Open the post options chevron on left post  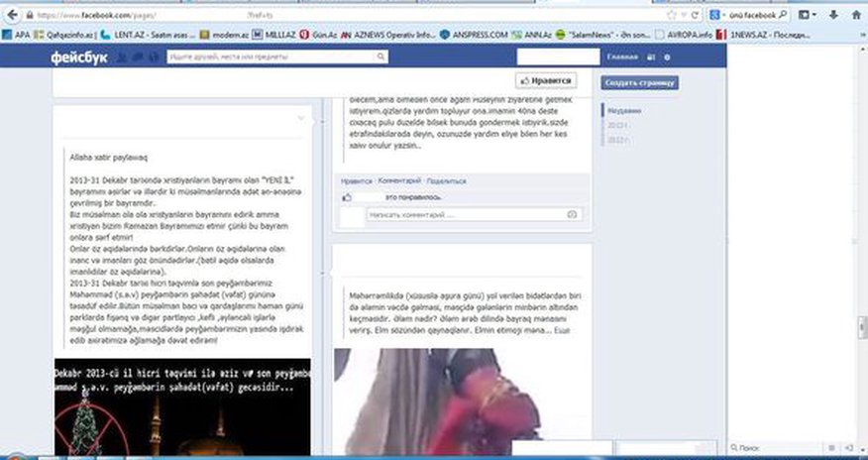point(301,118)
